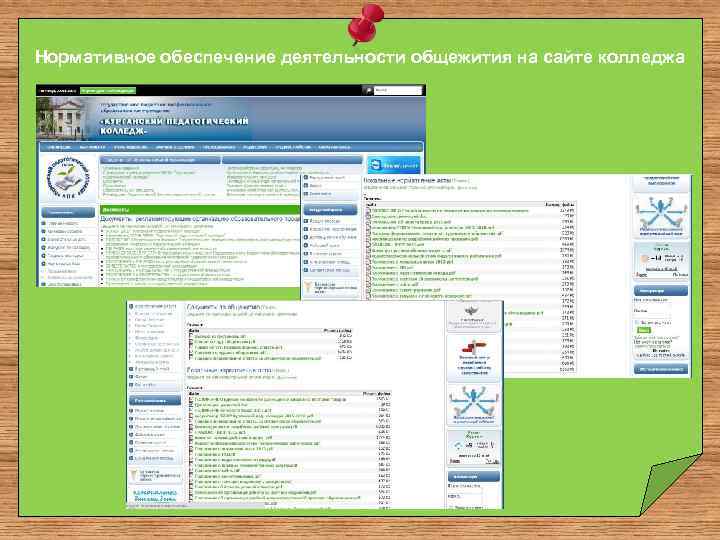The height and width of the screenshot is (540, 720).
Task: Click the eagle emblem banner on the dormitory documents page
Action: [x=473, y=317]
